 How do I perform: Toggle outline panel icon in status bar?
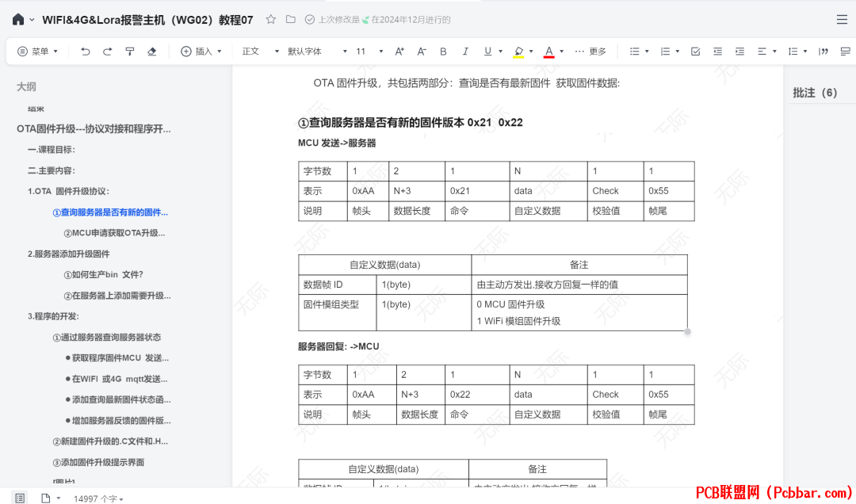pyautogui.click(x=20, y=498)
